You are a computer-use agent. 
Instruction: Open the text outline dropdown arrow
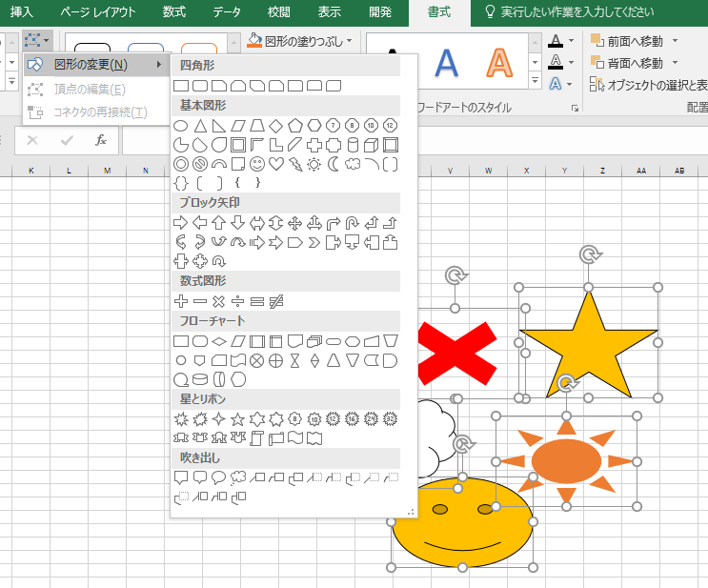[x=572, y=62]
